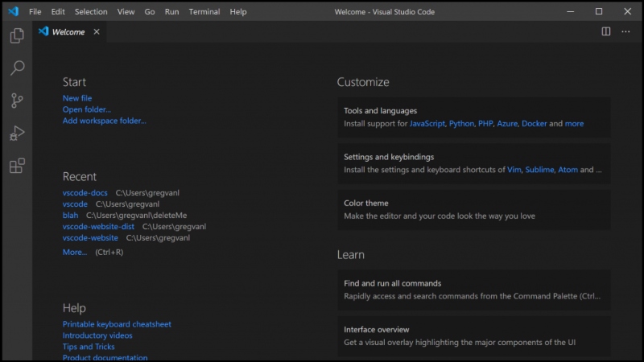The image size is (644, 362).
Task: Open the Help menu
Action: click(x=237, y=11)
